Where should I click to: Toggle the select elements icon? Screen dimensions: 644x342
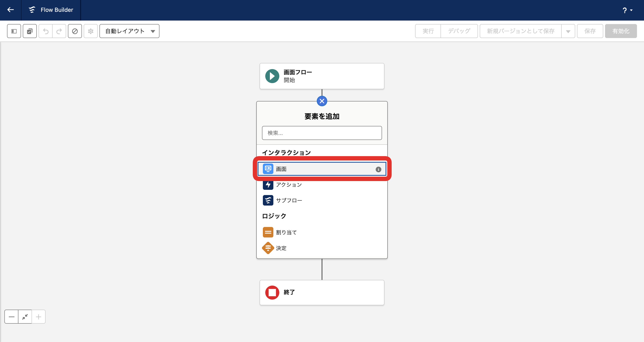pyautogui.click(x=30, y=31)
